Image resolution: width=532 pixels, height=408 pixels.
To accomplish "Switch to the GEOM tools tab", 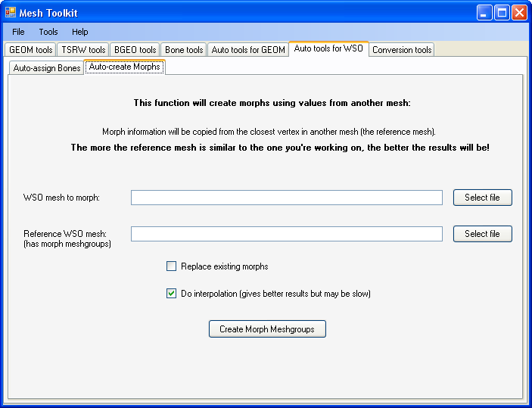I will coord(30,49).
